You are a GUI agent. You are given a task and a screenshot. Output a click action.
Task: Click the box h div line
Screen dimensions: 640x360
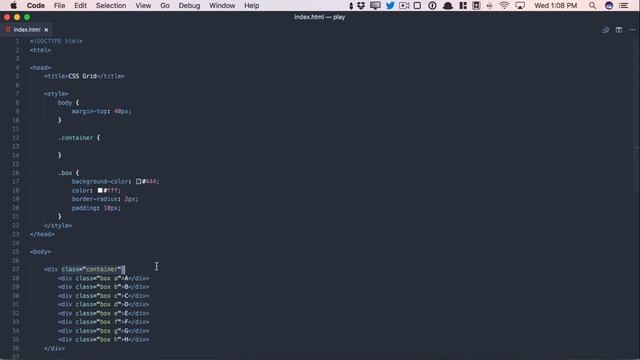(x=103, y=340)
